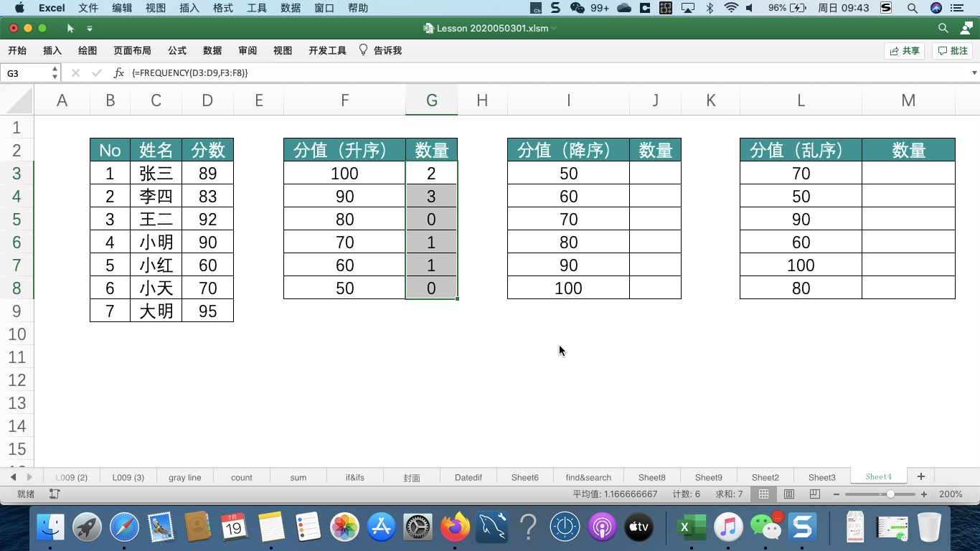Select row 9 header
Viewport: 980px width, 551px height.
(x=17, y=311)
